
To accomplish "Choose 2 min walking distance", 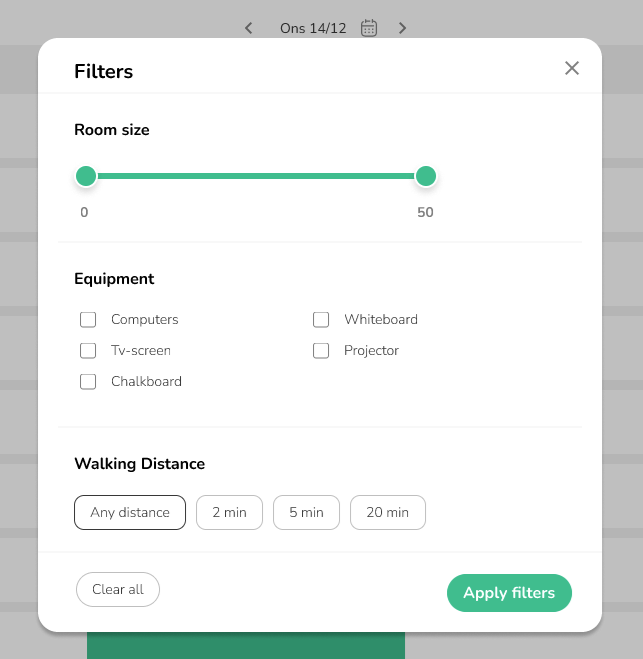I will [229, 513].
